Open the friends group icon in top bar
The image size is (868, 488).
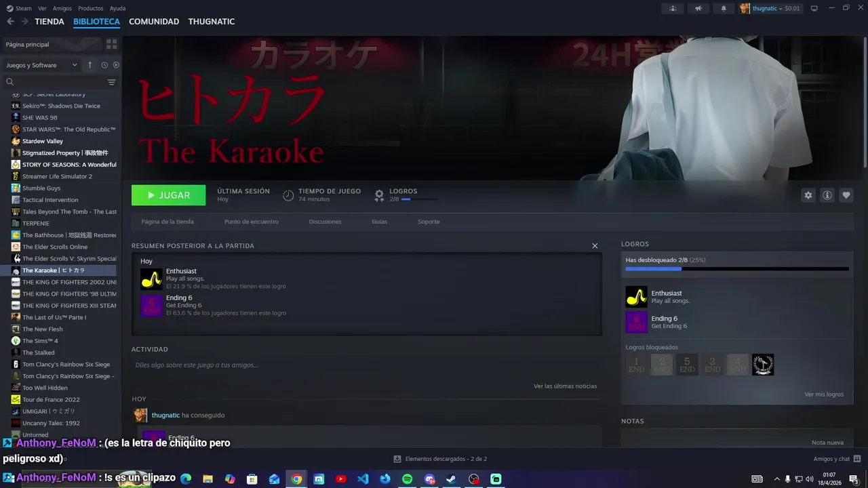[x=673, y=8]
